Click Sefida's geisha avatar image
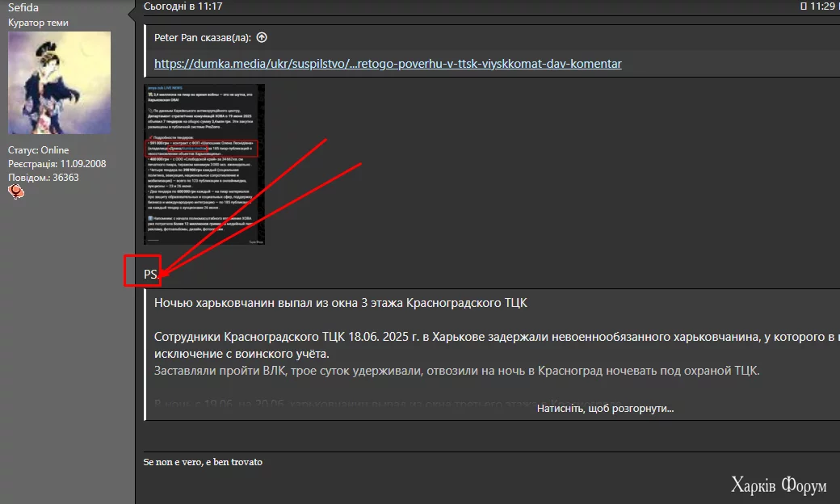The height and width of the screenshot is (504, 840). click(x=60, y=82)
